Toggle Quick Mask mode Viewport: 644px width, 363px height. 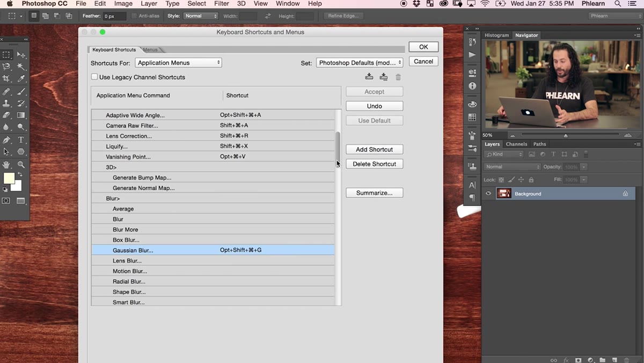(6, 201)
